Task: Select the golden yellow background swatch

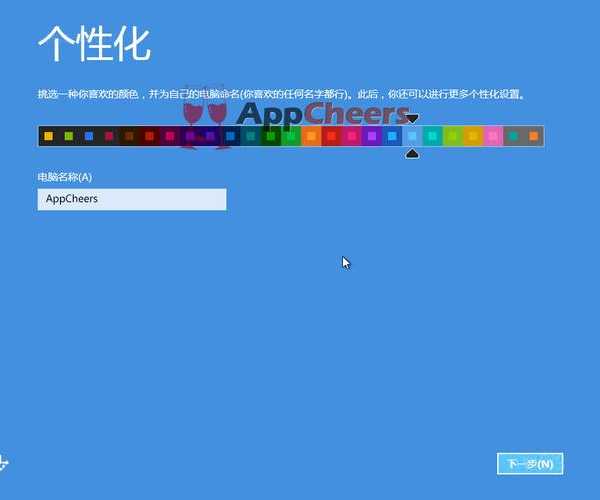Action: pyautogui.click(x=473, y=136)
